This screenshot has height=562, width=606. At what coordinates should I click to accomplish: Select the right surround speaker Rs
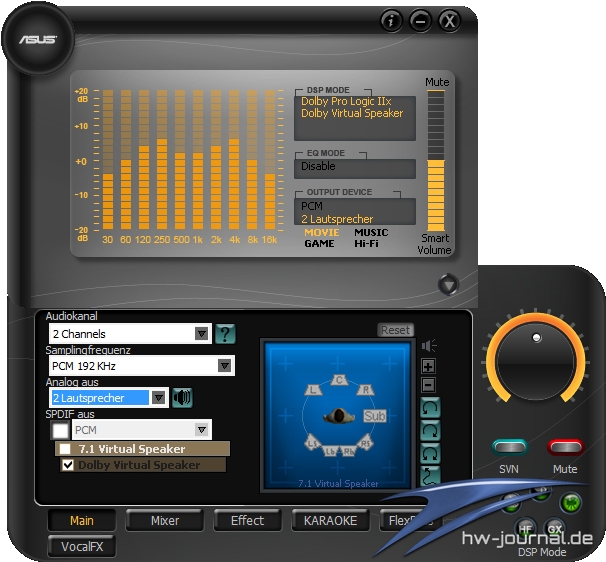click(365, 443)
